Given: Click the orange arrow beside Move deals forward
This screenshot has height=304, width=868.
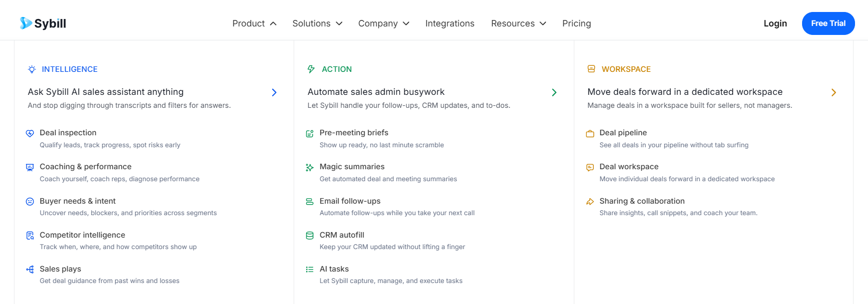Looking at the screenshot, I should (x=834, y=92).
